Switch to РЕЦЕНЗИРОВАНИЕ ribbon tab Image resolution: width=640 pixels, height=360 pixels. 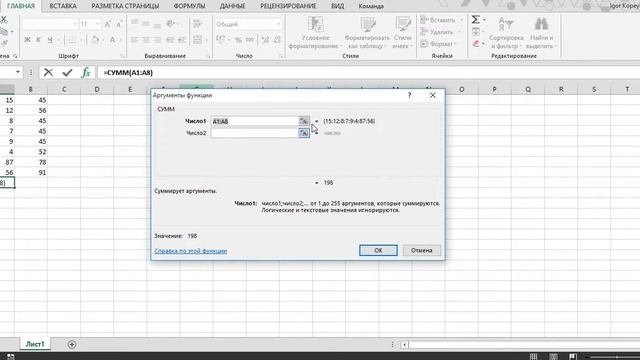(288, 6)
